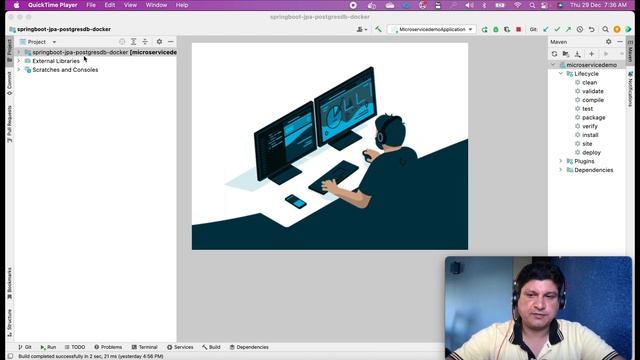Click the Run with Coverage icon
The image size is (640, 360).
click(507, 29)
